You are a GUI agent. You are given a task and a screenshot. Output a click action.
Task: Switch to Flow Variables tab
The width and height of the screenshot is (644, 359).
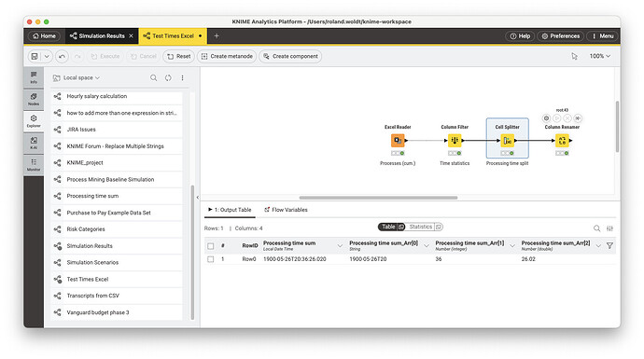[286, 210]
